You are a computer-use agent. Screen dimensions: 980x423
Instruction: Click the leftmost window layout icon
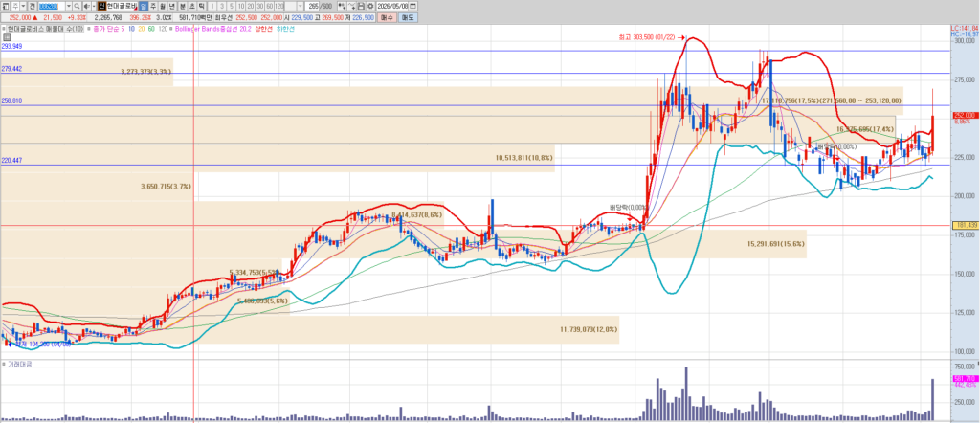pos(5,6)
